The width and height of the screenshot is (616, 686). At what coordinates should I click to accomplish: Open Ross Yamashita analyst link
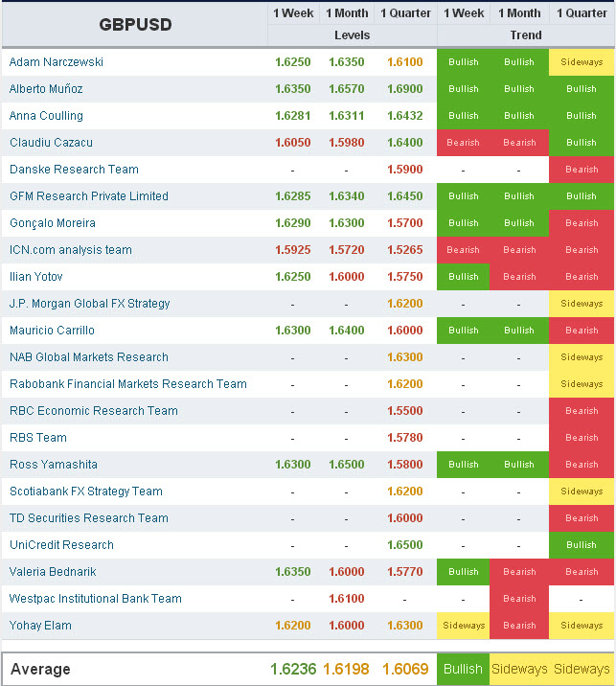tap(54, 465)
